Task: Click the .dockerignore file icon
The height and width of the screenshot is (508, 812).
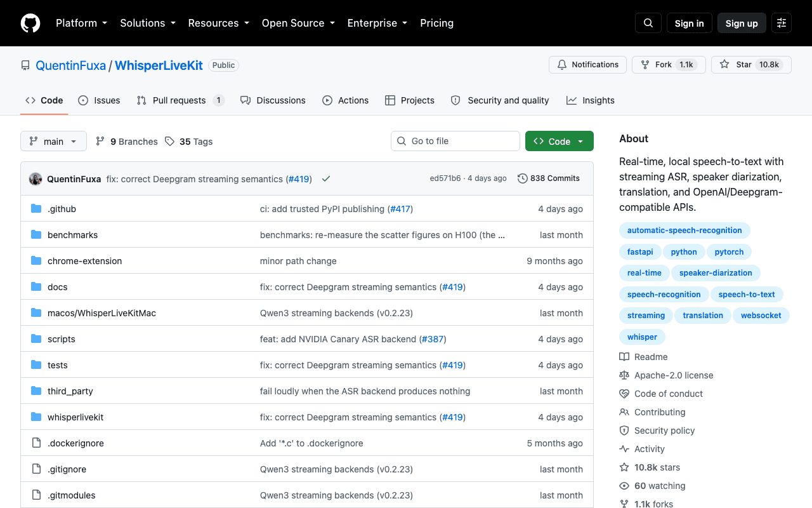Action: click(36, 443)
